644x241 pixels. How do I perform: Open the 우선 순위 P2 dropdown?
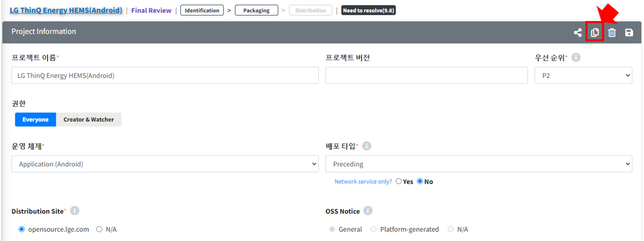[x=583, y=76]
